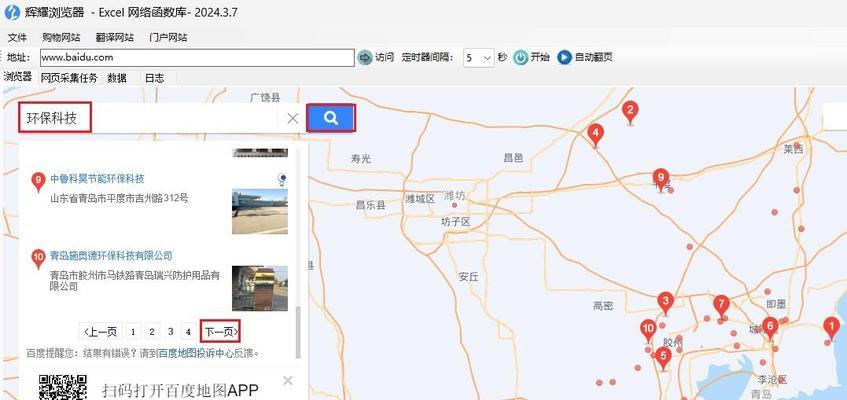
Task: Click the 自动翻页 auto page play icon
Action: pyautogui.click(x=564, y=57)
